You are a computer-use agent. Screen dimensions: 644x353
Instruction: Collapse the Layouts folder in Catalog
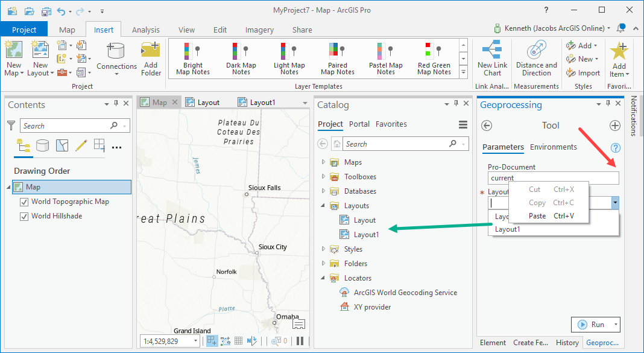(x=324, y=205)
